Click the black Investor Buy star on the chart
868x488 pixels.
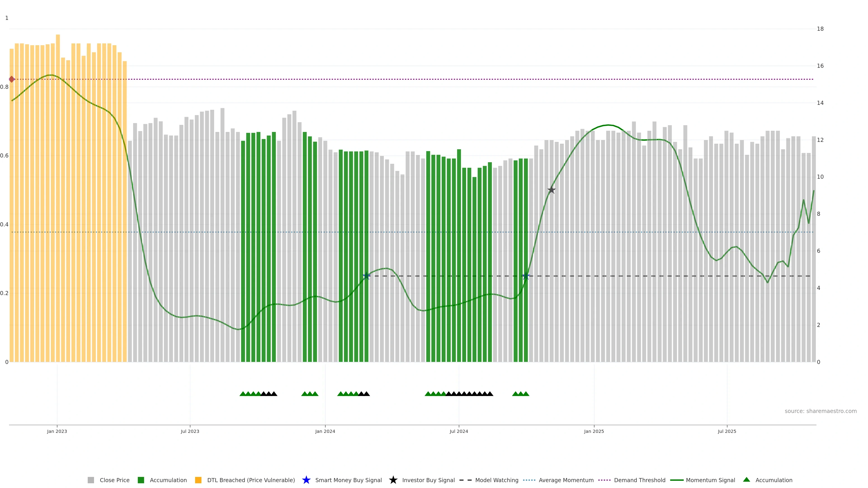pyautogui.click(x=551, y=190)
